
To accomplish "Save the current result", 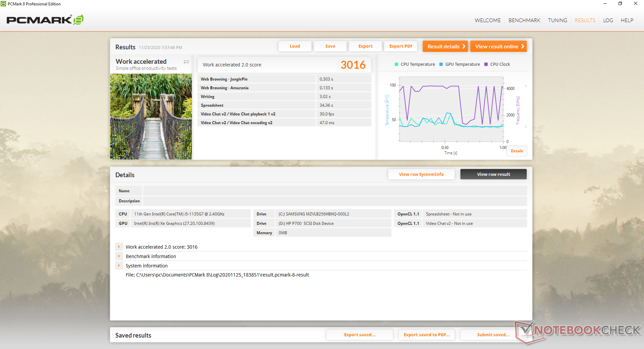I will point(330,46).
